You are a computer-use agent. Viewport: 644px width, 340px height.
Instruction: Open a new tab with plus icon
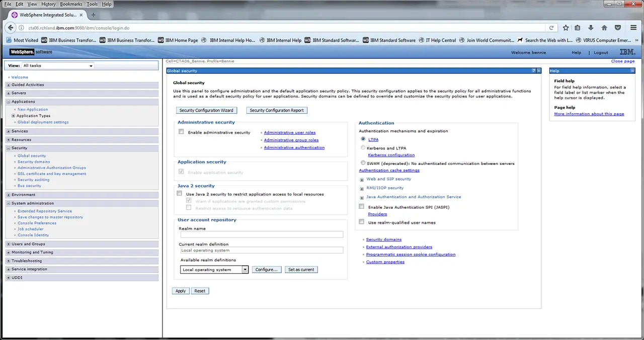pos(94,15)
